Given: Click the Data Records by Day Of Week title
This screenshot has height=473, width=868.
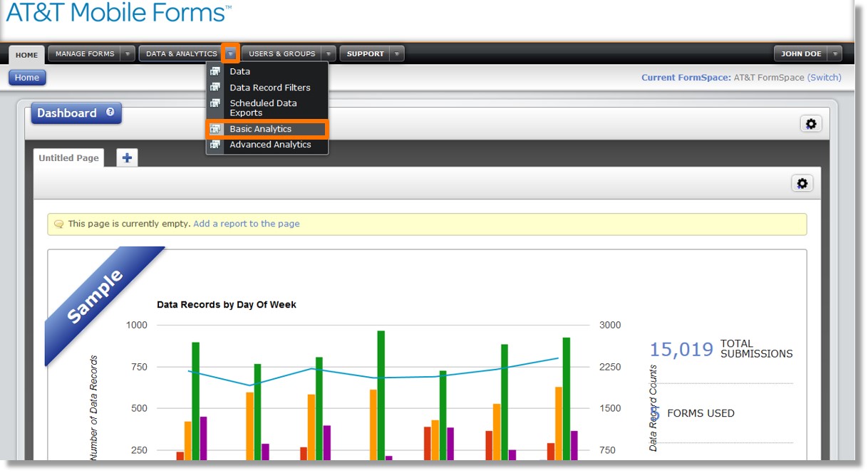Looking at the screenshot, I should click(227, 304).
